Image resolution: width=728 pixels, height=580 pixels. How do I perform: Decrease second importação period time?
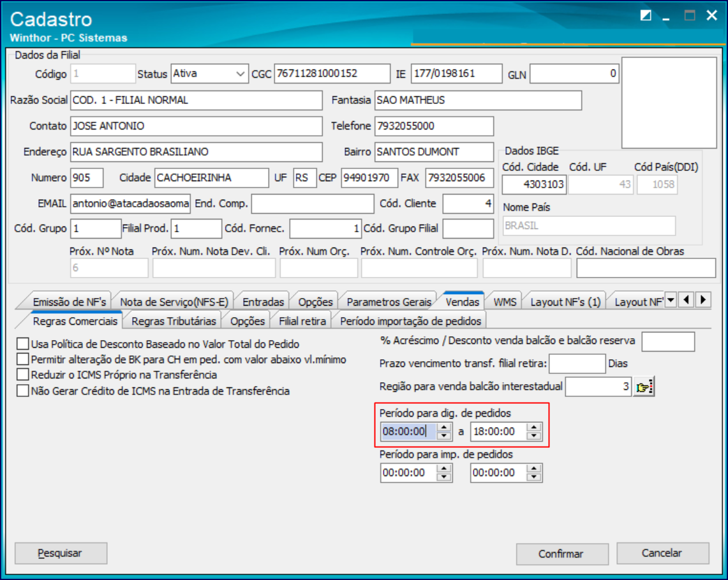534,477
